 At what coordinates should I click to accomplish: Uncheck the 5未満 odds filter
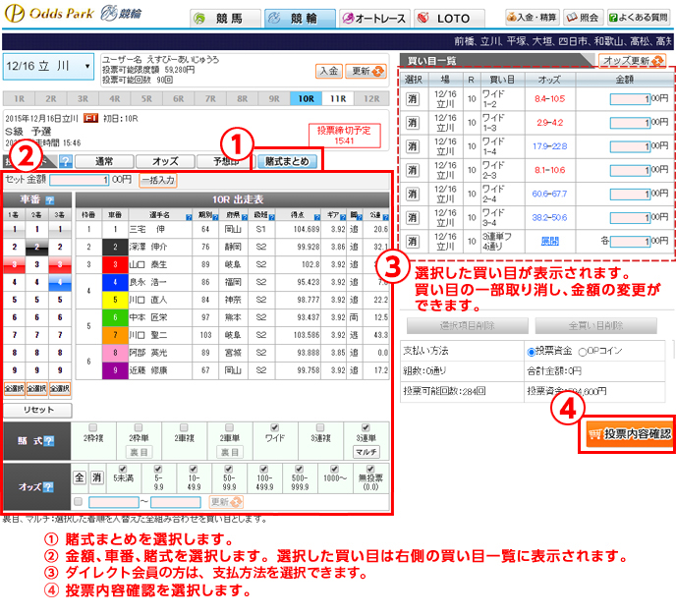[123, 469]
